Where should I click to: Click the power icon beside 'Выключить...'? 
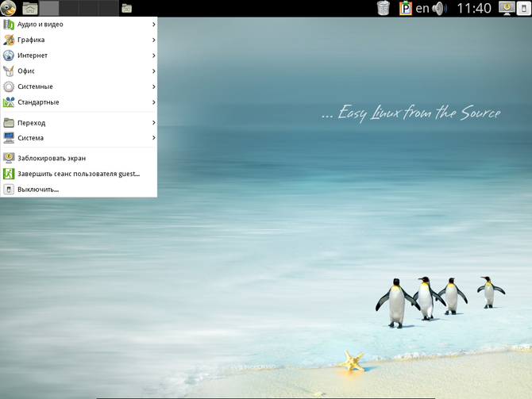point(9,190)
